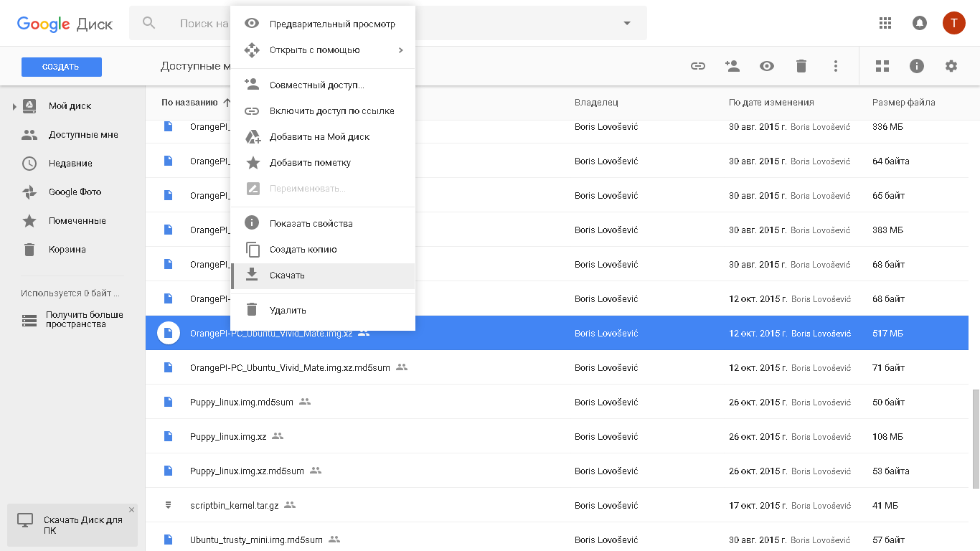Screen dimensions: 980x551
Task: Sort by Размер файла header
Action: 903,103
